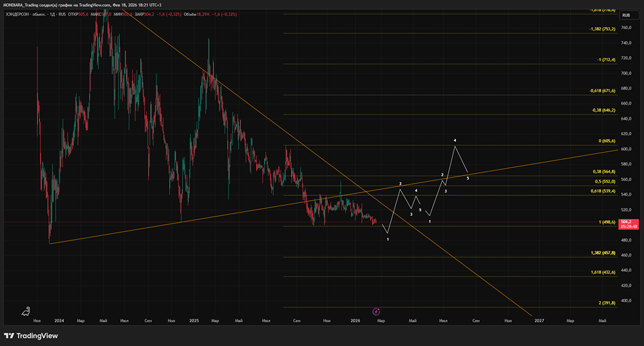Click the 2025 year mark on time axis
Screen dimensions: 644x346
[x=194, y=320]
